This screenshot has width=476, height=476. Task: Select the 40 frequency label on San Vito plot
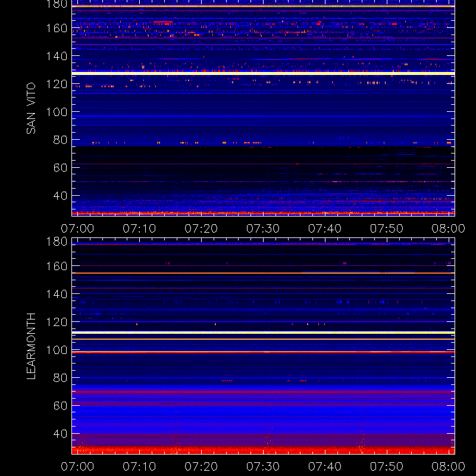[60, 196]
